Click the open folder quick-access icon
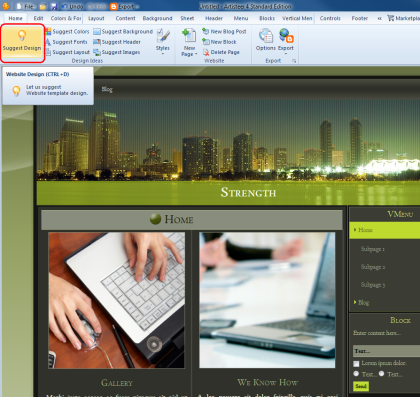This screenshot has width=420, height=397. [x=43, y=6]
